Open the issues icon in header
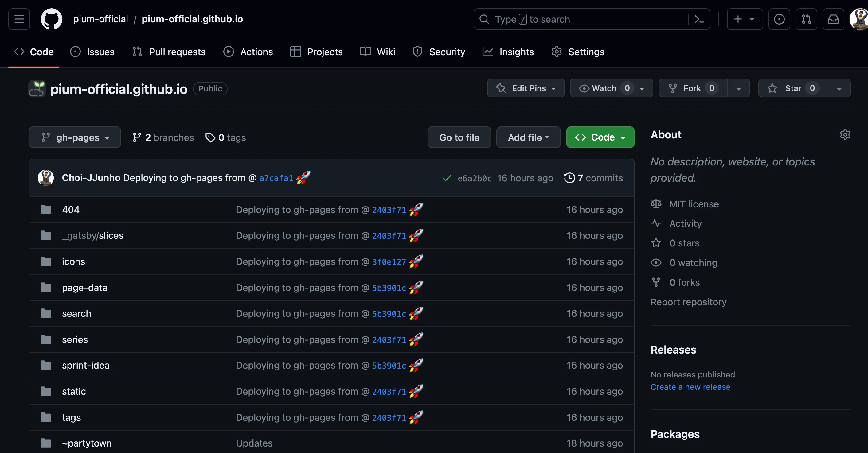The image size is (868, 453). [x=779, y=19]
